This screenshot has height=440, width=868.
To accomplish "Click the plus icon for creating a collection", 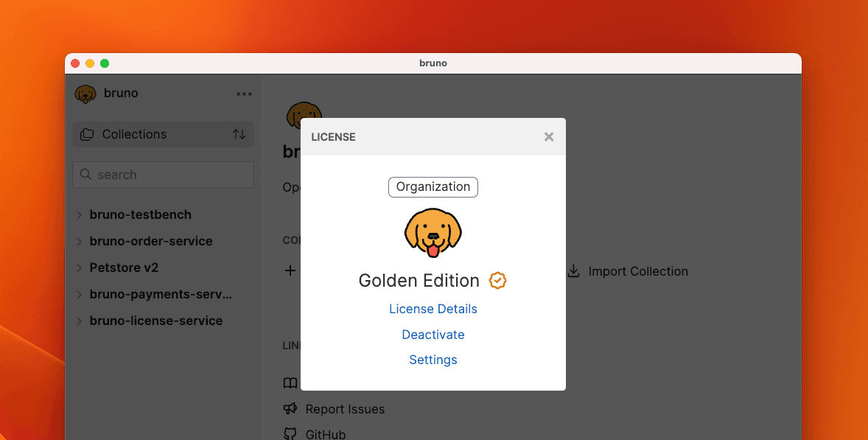I will (290, 270).
